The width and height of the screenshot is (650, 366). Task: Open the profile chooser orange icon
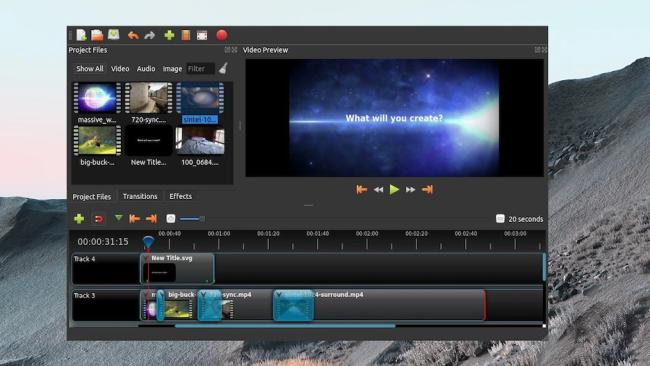pos(186,35)
